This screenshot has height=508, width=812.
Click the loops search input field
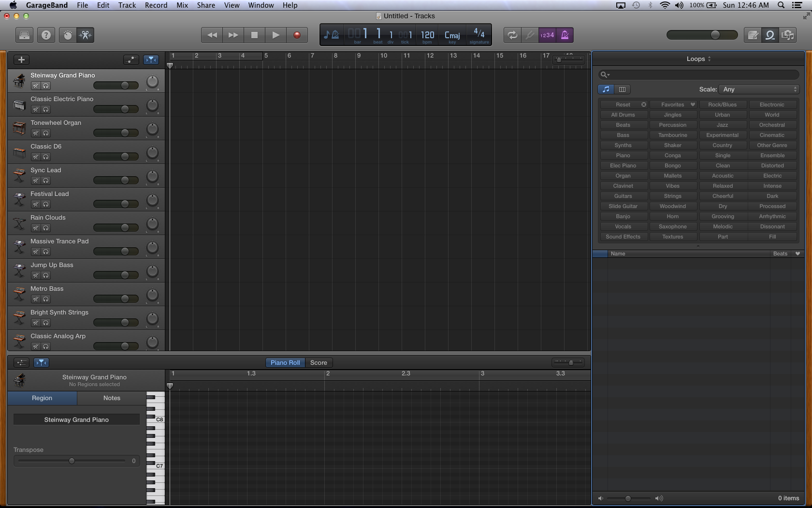pos(699,75)
